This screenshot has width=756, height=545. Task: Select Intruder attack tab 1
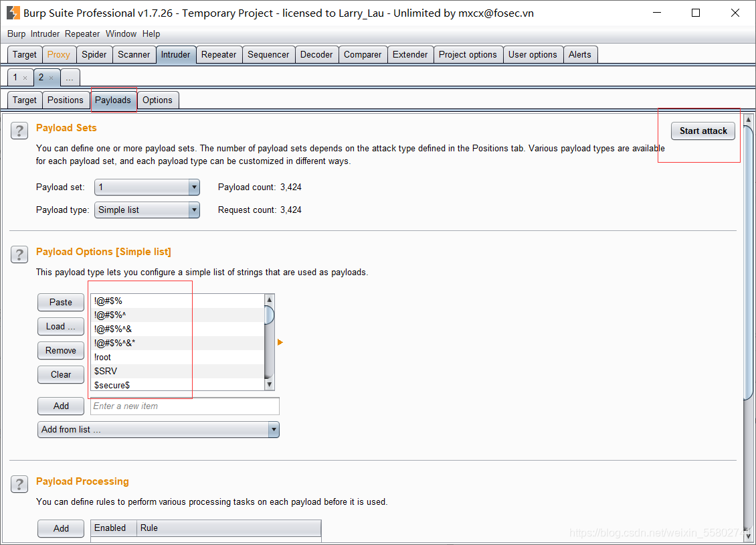click(16, 77)
